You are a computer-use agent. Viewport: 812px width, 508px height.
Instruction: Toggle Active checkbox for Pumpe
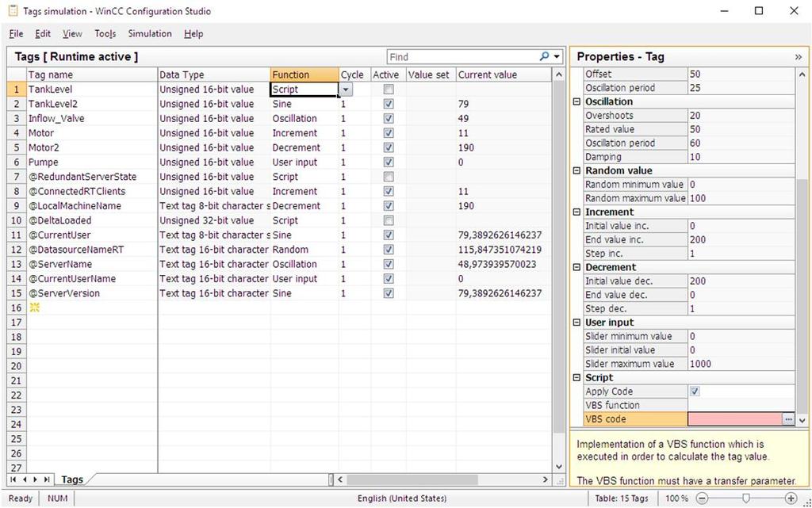pos(389,162)
